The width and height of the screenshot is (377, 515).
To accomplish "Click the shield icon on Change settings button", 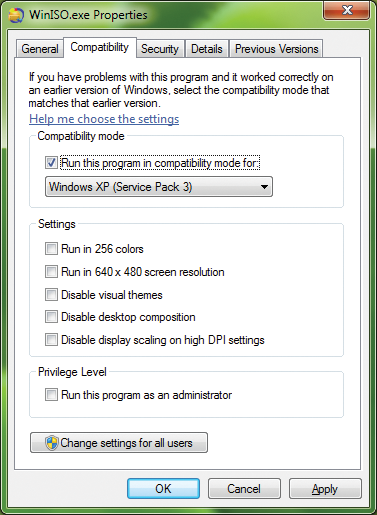I will (x=52, y=443).
